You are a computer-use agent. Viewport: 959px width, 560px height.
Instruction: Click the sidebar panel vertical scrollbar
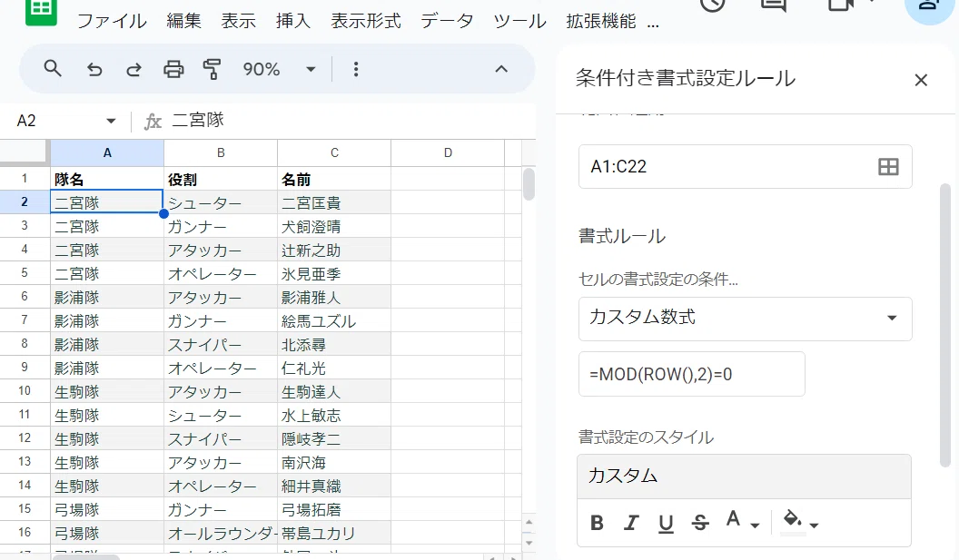coord(945,325)
